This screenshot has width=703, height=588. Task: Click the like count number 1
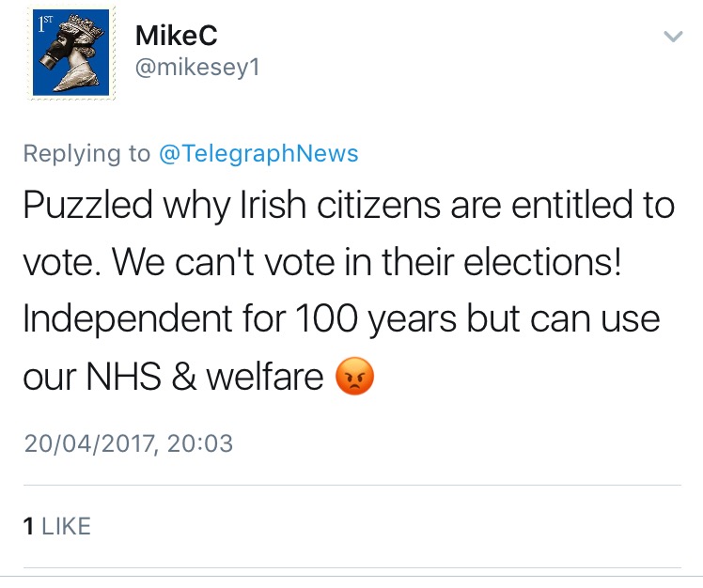pos(29,526)
